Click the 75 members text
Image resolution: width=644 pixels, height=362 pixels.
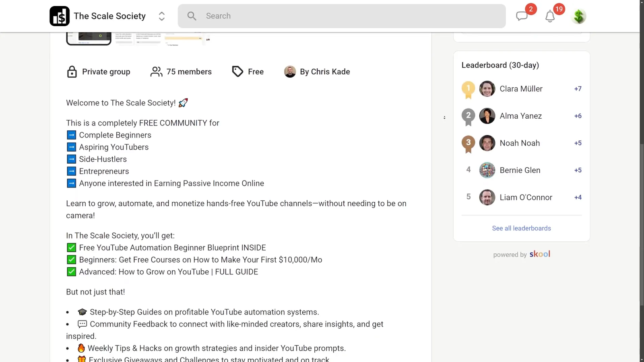tap(189, 72)
